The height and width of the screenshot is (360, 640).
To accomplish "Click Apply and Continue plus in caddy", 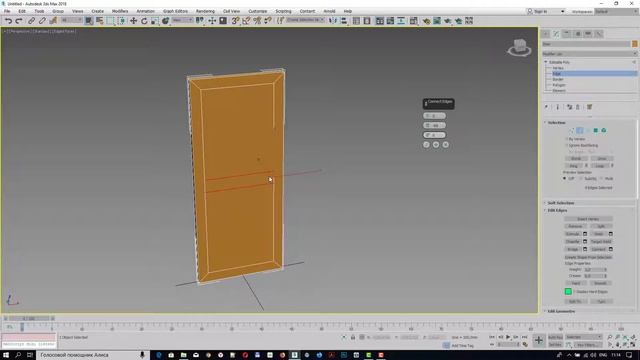I will click(x=436, y=144).
